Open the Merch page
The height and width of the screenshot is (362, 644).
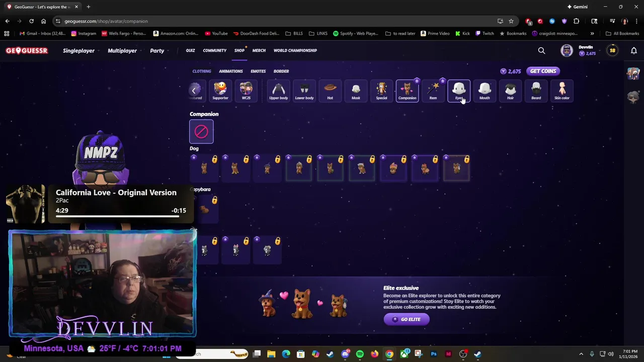coord(259,51)
